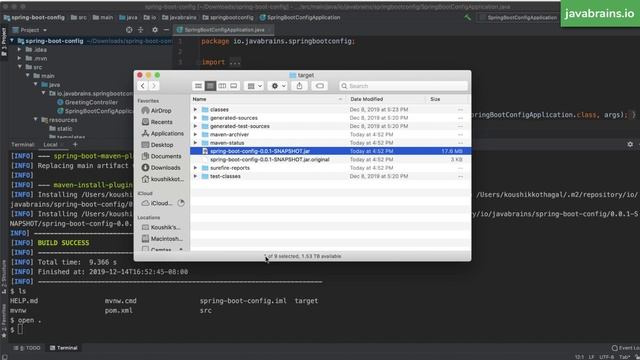Open Applications in Finder sidebar
640x360 pixels.
pos(162,133)
